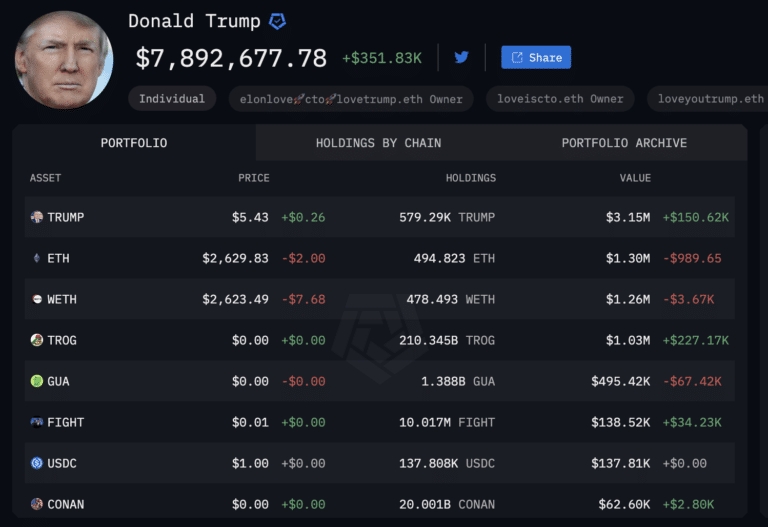Select the USDC asset name
The height and width of the screenshot is (527, 768).
coord(62,463)
